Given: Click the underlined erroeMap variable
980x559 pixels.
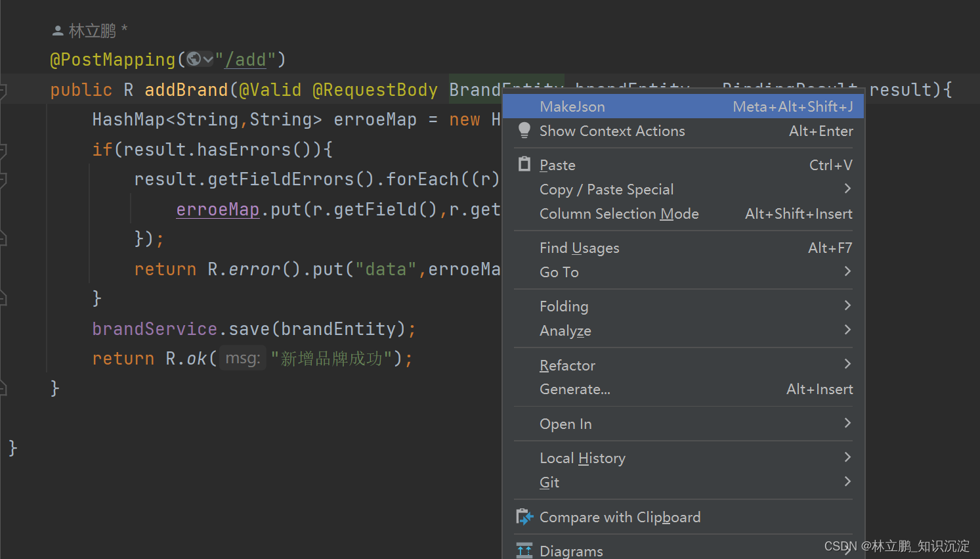Looking at the screenshot, I should click(217, 210).
